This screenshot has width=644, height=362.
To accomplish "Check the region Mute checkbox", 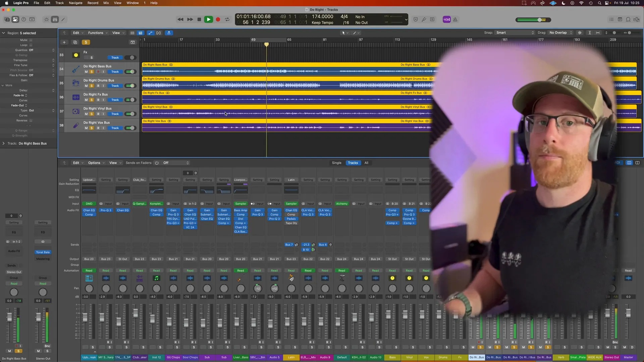I will pyautogui.click(x=31, y=40).
